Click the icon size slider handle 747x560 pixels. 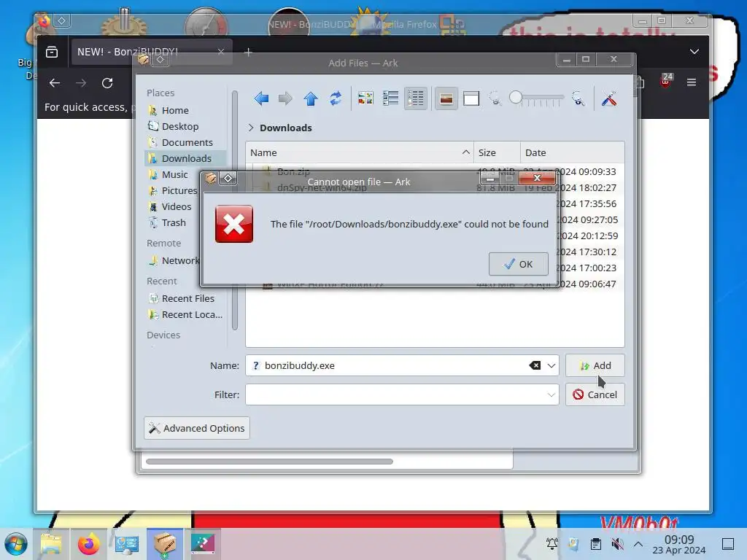click(516, 97)
